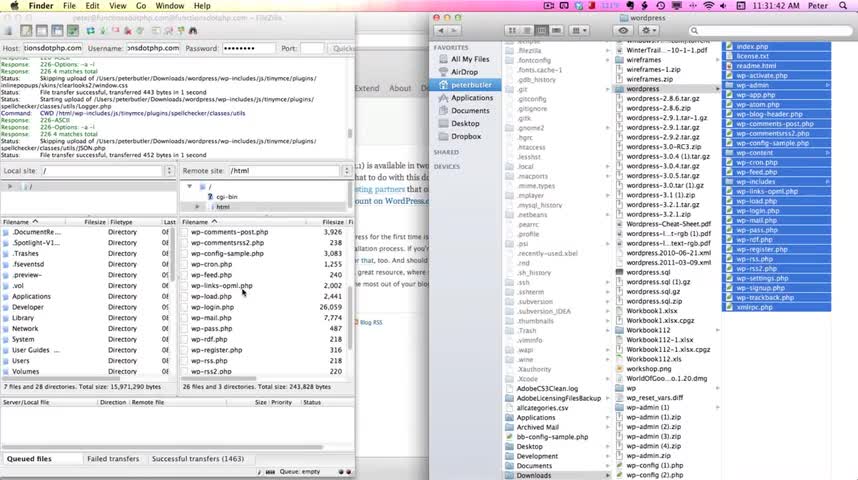Open FileZilla Site Manager icon
Viewport: 858px width, 480px height.
point(8,31)
